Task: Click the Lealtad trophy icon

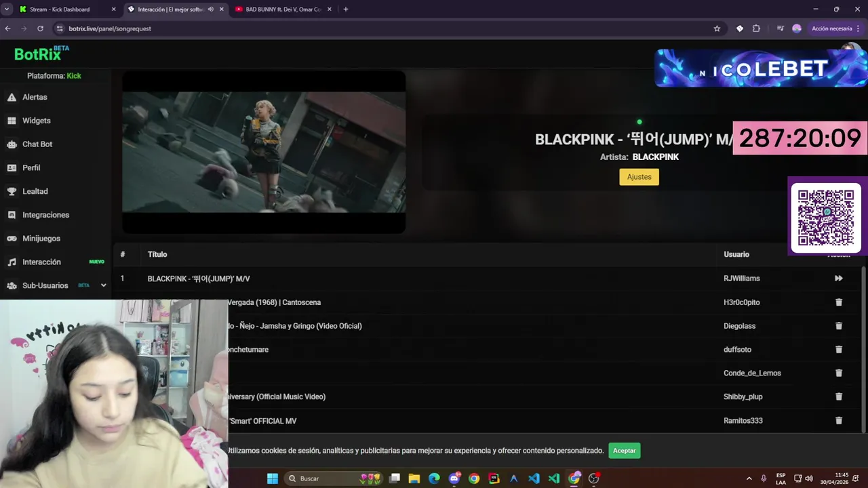Action: click(12, 191)
